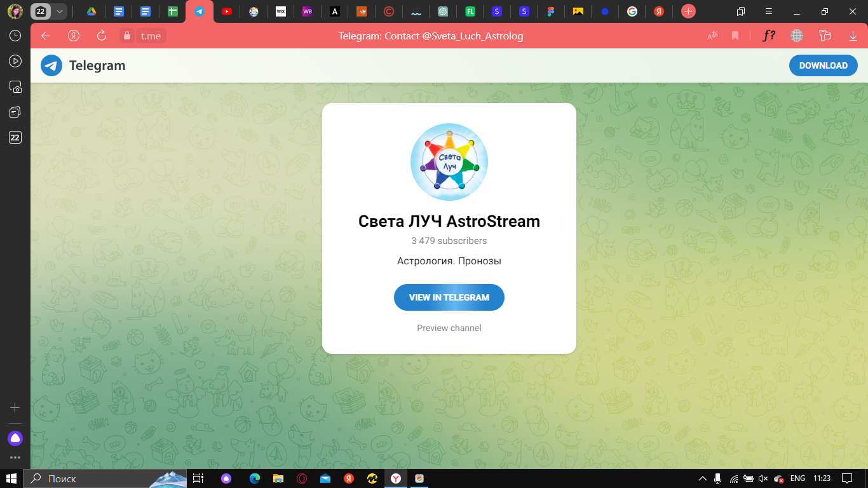Image resolution: width=868 pixels, height=488 pixels.
Task: Take a screenshot with the sidebar camera icon
Action: pos(15,87)
